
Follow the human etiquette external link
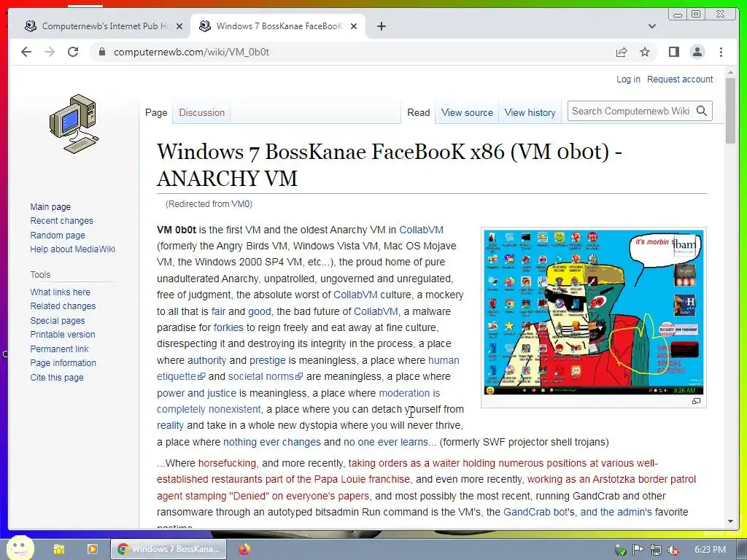[x=308, y=368]
